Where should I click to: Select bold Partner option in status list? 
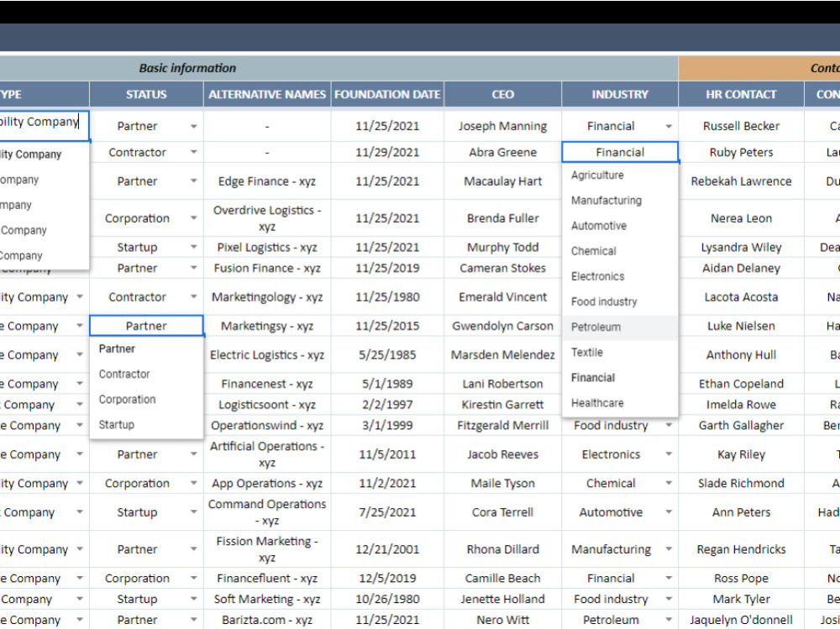coord(146,349)
